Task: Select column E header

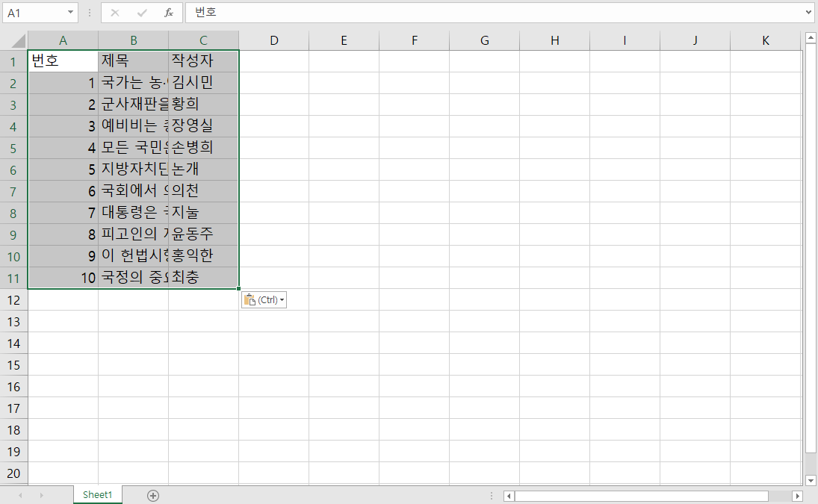Action: click(344, 40)
